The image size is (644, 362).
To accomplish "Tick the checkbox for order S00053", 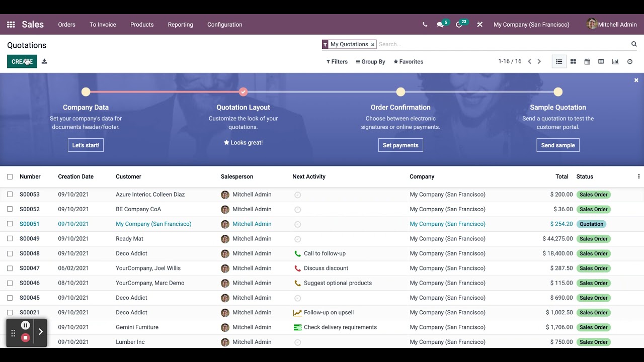I will (x=10, y=195).
